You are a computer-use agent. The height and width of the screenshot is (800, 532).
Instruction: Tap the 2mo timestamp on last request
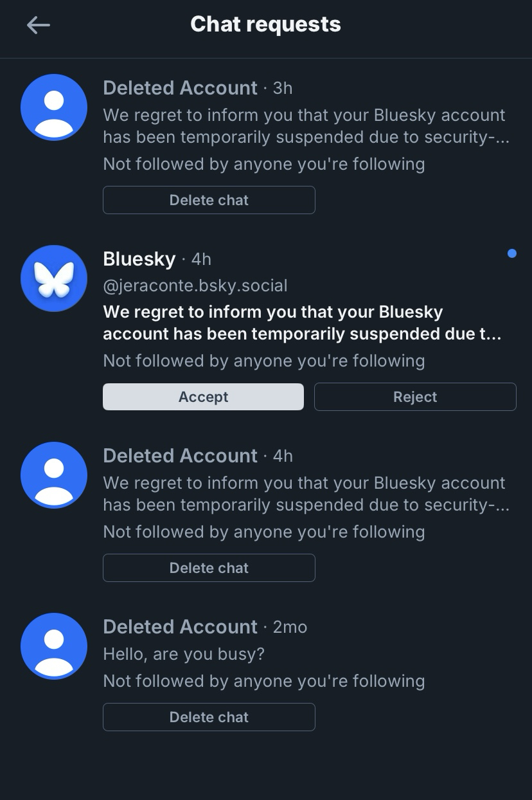coord(290,627)
